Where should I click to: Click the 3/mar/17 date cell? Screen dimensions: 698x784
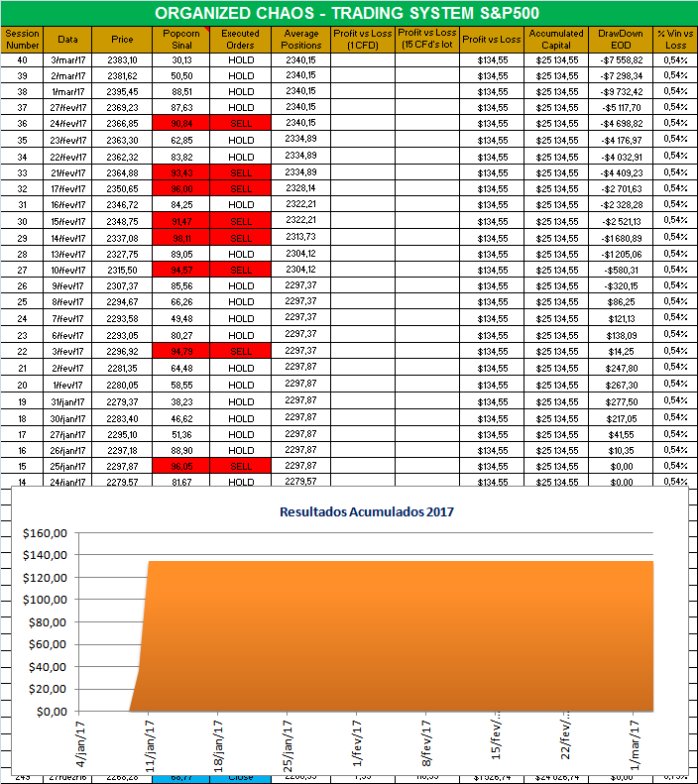click(68, 60)
